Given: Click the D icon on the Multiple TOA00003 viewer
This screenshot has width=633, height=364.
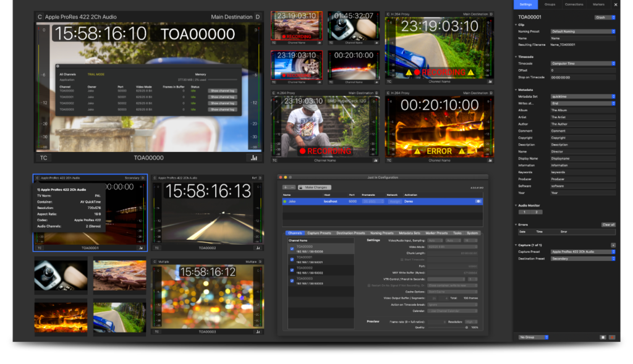Looking at the screenshot, I should 260,261.
